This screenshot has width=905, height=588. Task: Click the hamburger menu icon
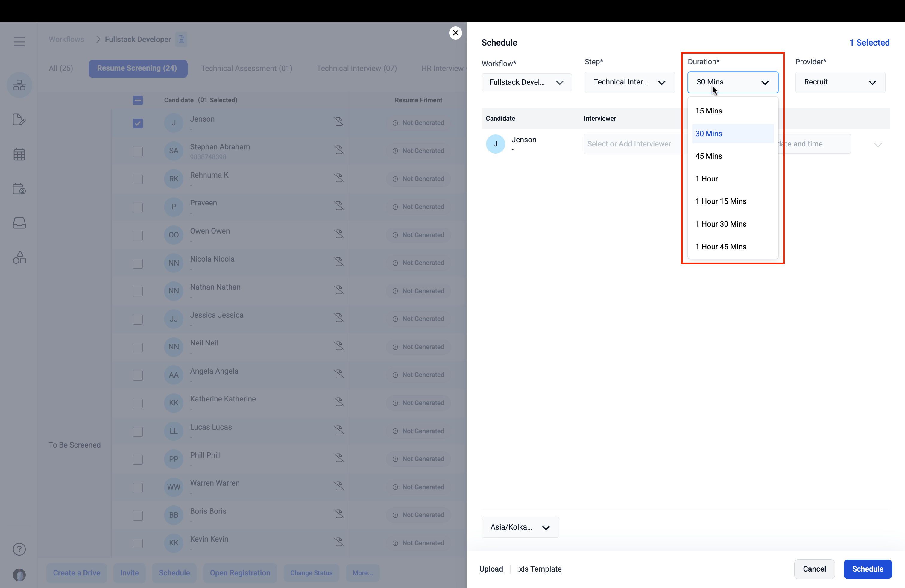pyautogui.click(x=19, y=41)
